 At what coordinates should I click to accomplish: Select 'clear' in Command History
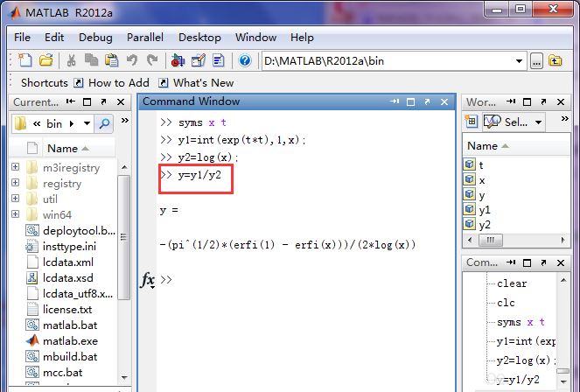[x=512, y=283]
